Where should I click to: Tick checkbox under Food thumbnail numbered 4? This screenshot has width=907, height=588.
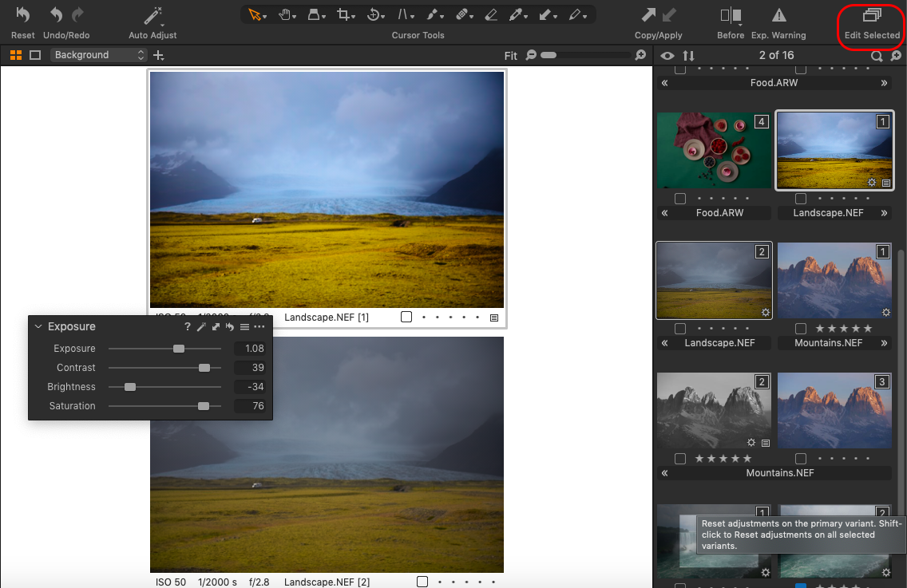pyautogui.click(x=680, y=199)
